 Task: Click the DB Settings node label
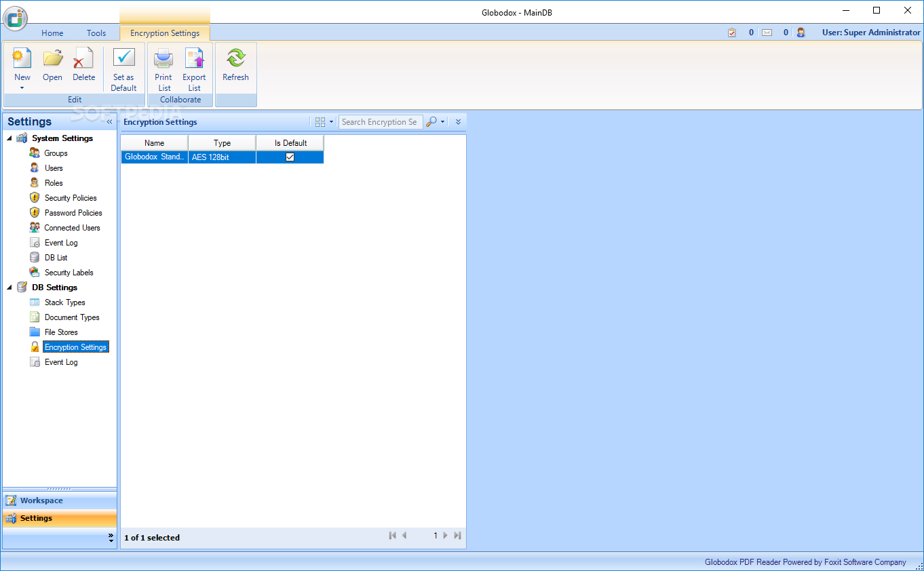pyautogui.click(x=54, y=288)
